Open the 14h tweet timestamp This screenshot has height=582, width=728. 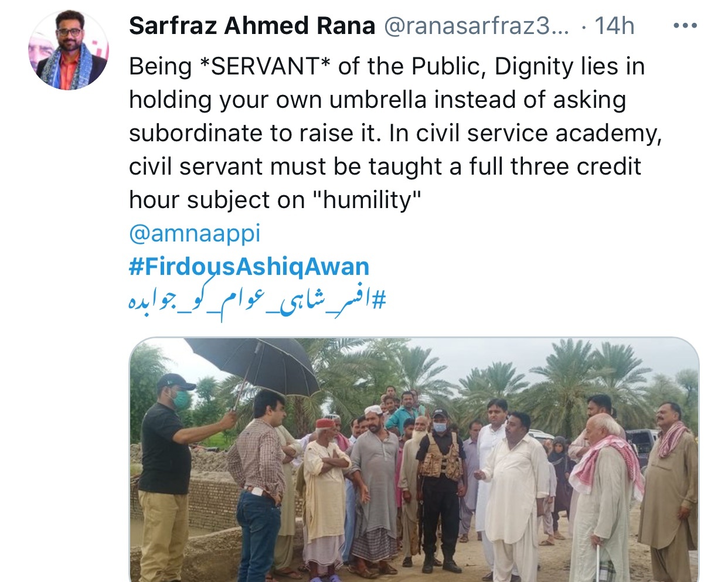[614, 26]
